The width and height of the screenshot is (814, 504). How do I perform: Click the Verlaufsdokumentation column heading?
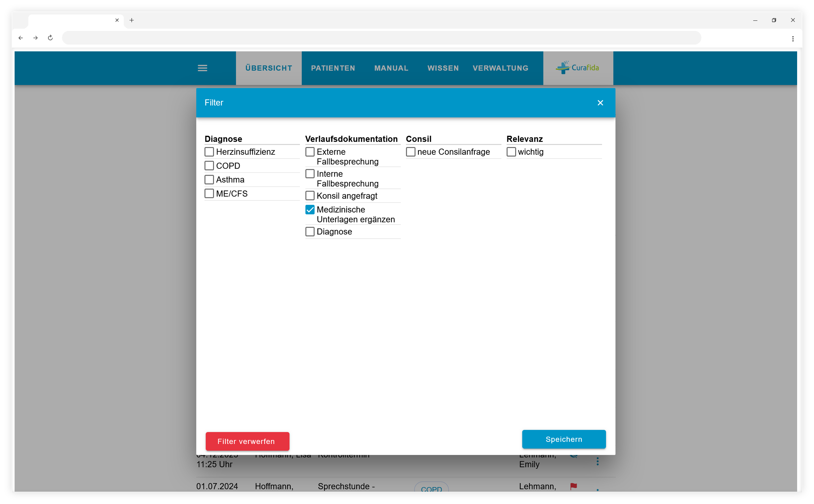click(351, 139)
